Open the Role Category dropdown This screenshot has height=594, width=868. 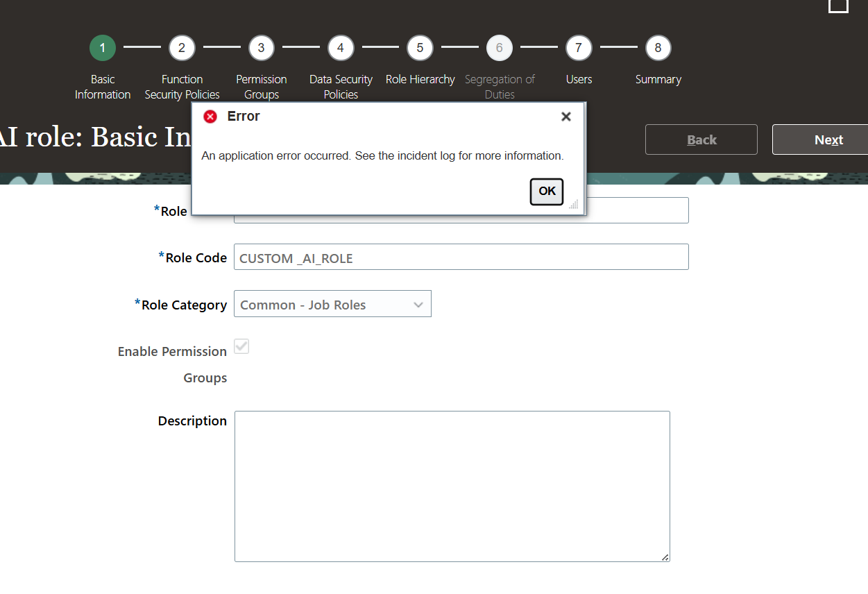click(x=332, y=304)
